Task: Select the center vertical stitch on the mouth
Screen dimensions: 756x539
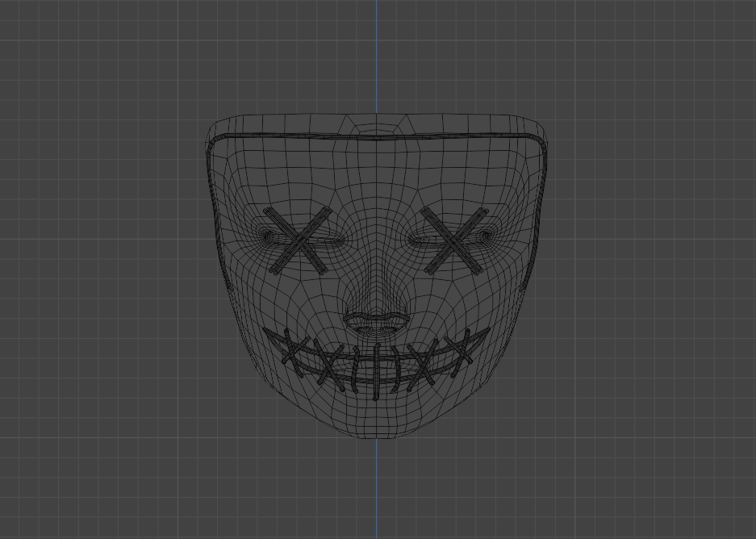Action: coord(377,371)
